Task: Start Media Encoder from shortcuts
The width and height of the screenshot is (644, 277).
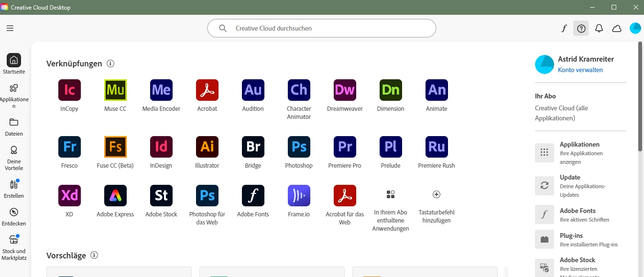Action: click(x=161, y=90)
